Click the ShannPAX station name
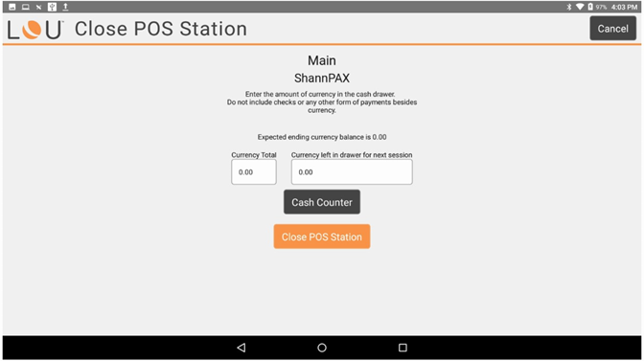The image size is (644, 361). tap(322, 78)
